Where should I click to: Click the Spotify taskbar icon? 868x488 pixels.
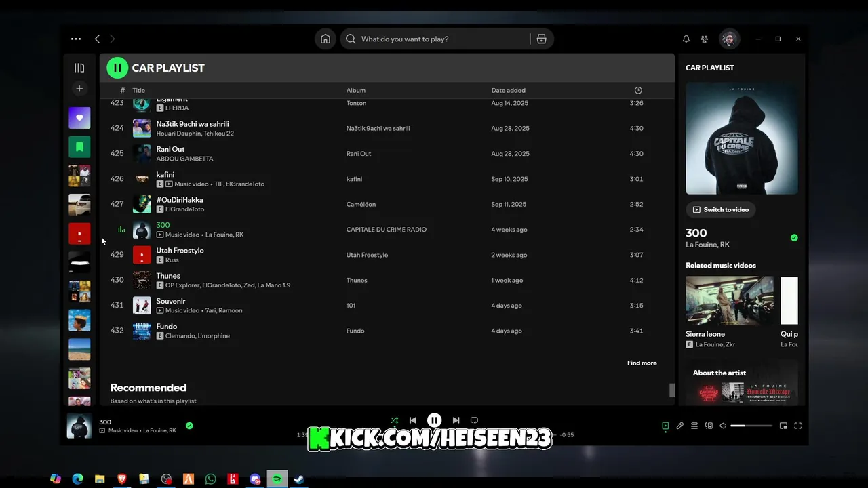277,479
